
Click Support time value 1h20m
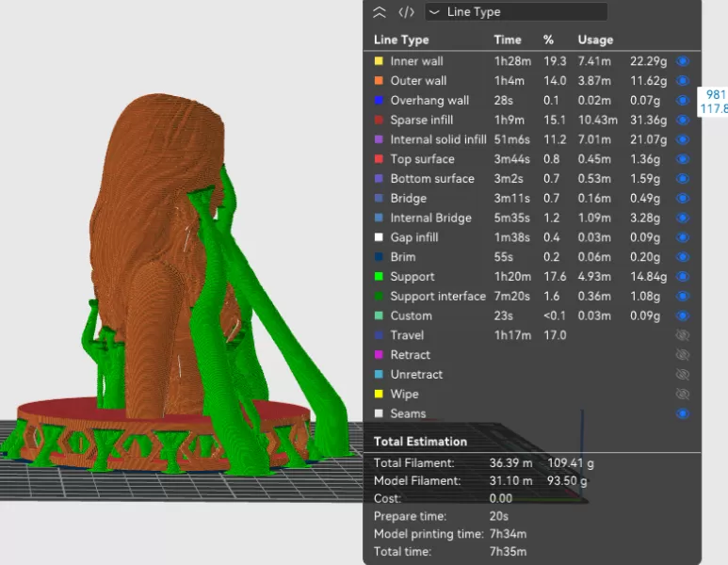512,277
